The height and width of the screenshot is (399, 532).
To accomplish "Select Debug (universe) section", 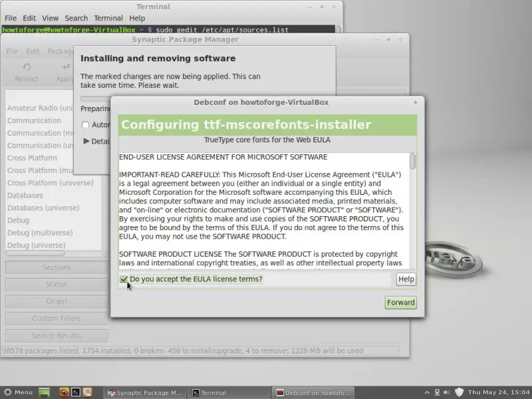I will (37, 245).
